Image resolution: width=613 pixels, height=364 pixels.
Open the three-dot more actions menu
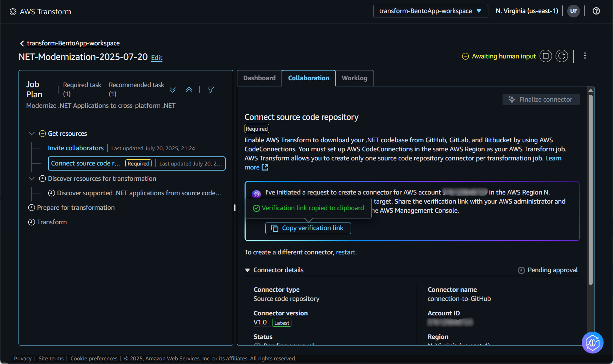pyautogui.click(x=585, y=56)
